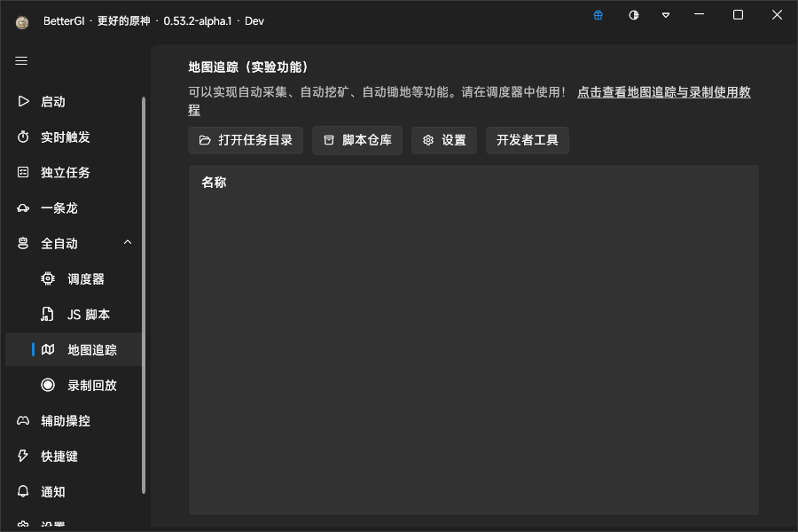Image resolution: width=798 pixels, height=532 pixels.
Task: Click the robot icon beside 全自动
Action: coord(23,243)
